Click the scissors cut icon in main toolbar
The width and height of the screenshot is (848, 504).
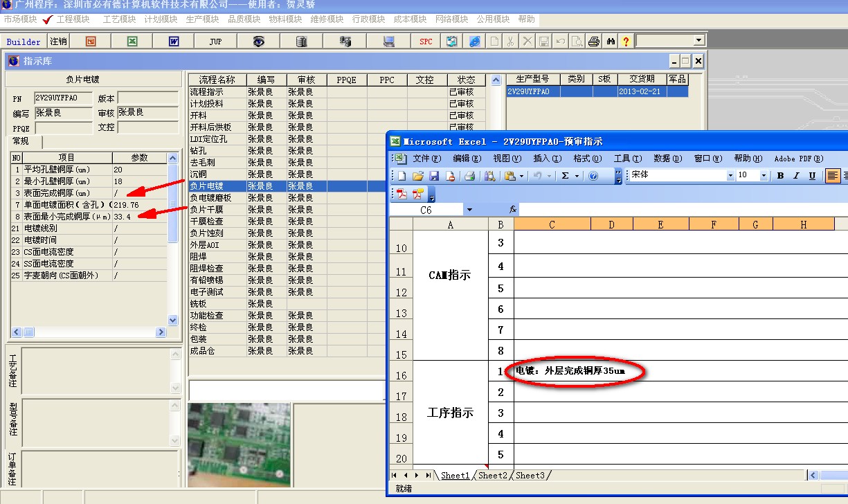point(510,42)
